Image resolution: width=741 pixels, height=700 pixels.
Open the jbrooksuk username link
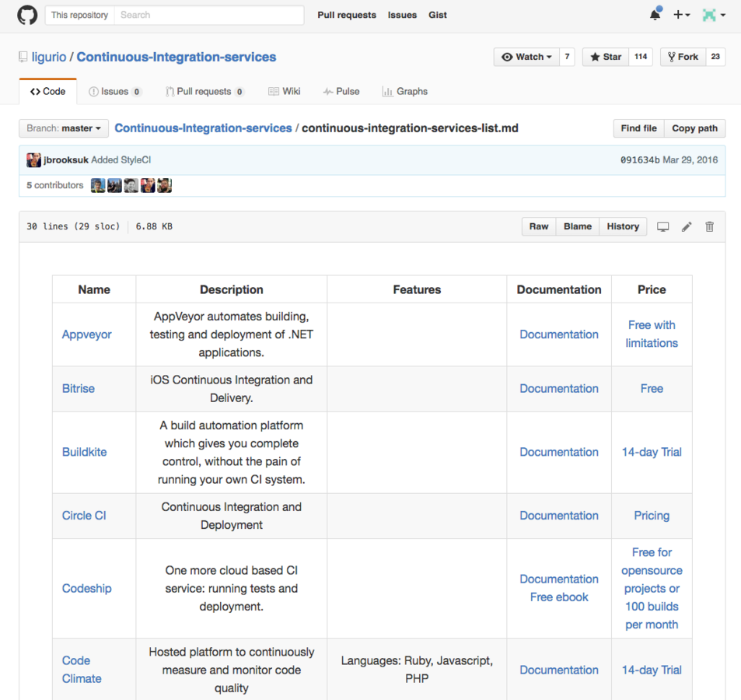(x=66, y=159)
